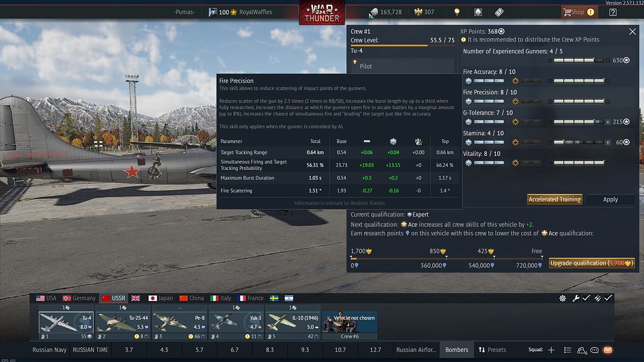Open the Battle Pass ticket icon
644x362 pixels.
(x=499, y=12)
